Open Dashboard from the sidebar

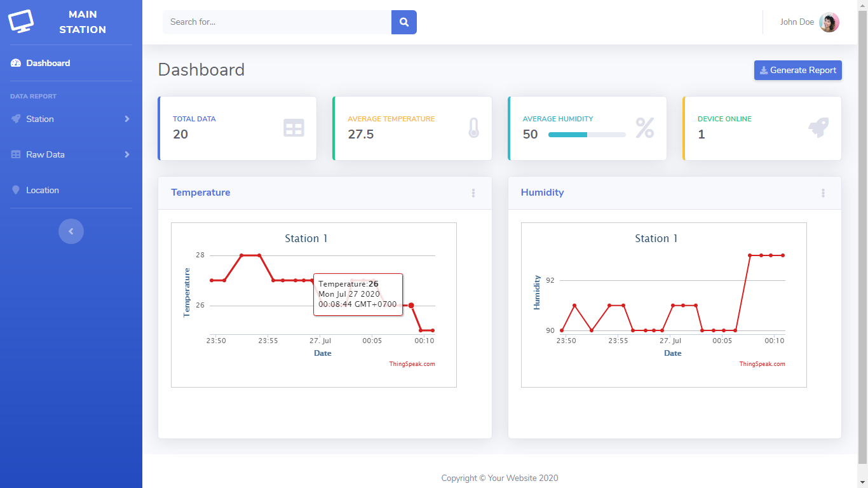(x=48, y=63)
